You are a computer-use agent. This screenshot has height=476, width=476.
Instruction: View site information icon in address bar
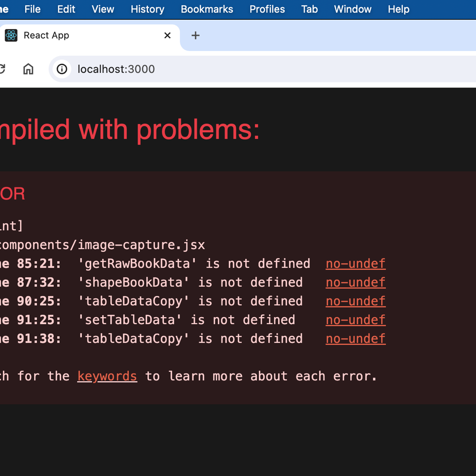click(x=62, y=69)
